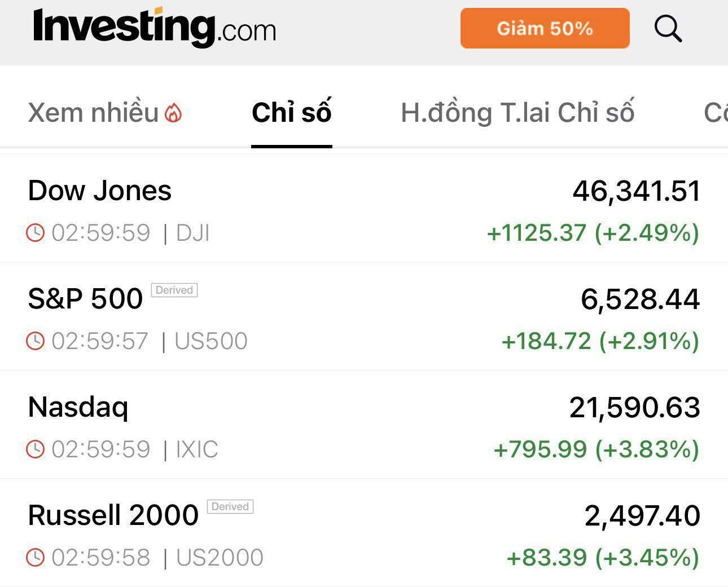728x587 pixels.
Task: Click the Derived badge next to Russell 2000
Action: point(230,506)
